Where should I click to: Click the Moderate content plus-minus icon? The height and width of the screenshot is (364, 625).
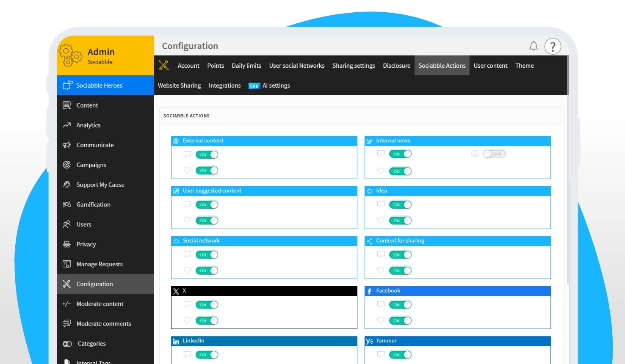(66, 304)
